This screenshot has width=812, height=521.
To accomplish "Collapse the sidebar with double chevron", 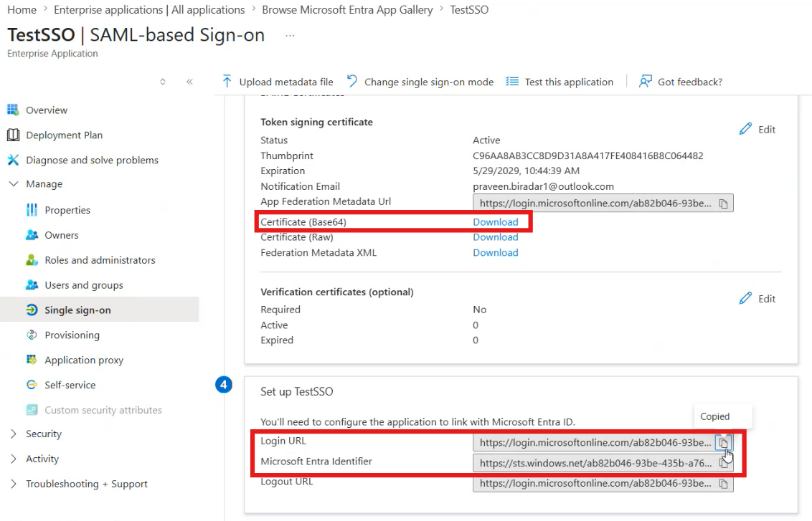I will (x=189, y=81).
